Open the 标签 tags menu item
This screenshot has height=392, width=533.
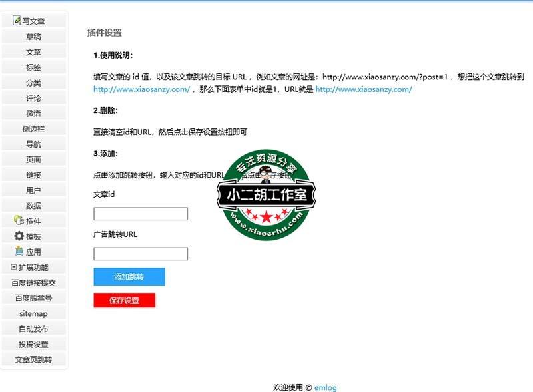click(x=33, y=67)
